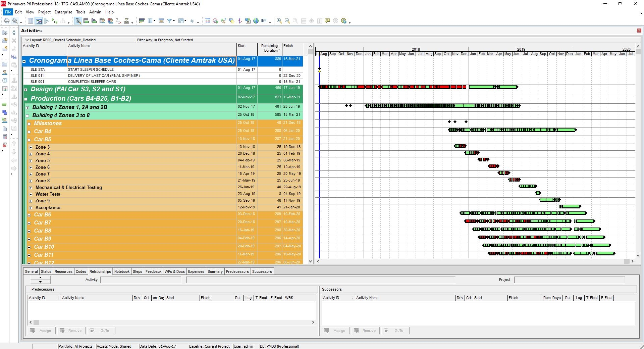Toggle the Activity Table view button
The height and width of the screenshot is (349, 644).
[30, 21]
